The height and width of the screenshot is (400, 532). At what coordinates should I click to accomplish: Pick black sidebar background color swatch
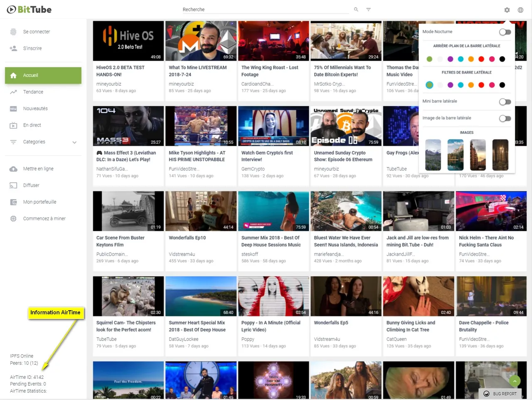coord(502,59)
